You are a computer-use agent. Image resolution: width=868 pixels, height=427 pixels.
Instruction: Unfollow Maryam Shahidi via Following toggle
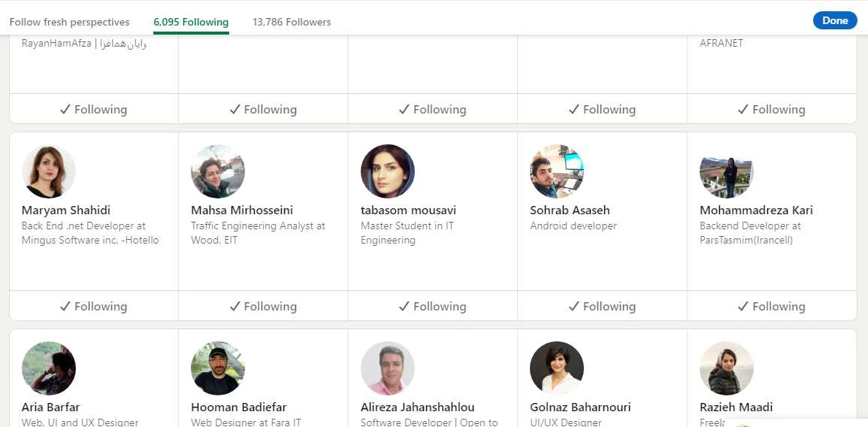click(94, 306)
